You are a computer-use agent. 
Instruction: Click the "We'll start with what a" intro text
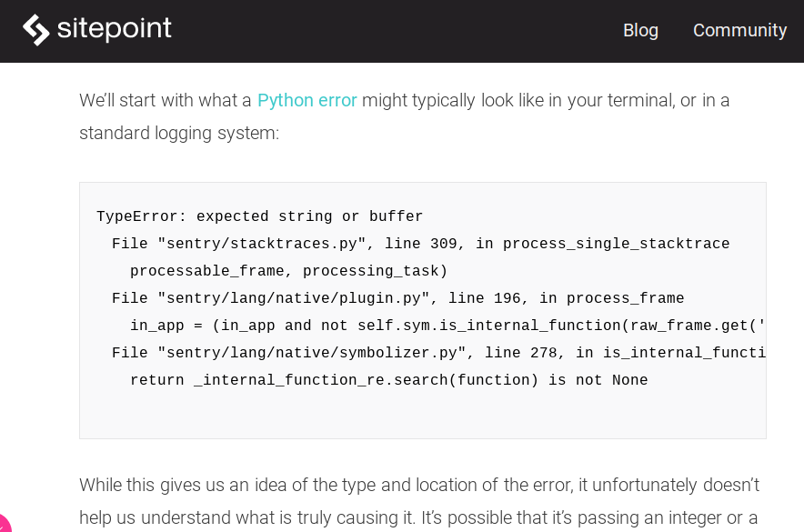point(165,100)
